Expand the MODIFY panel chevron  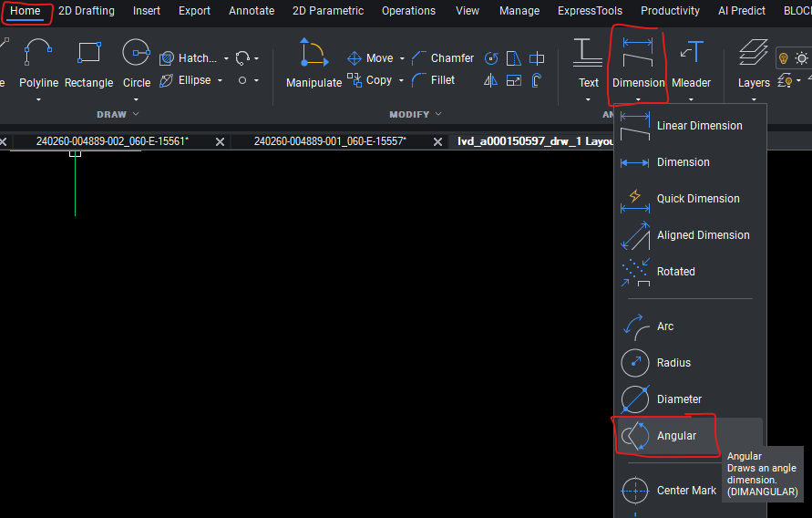(x=438, y=114)
